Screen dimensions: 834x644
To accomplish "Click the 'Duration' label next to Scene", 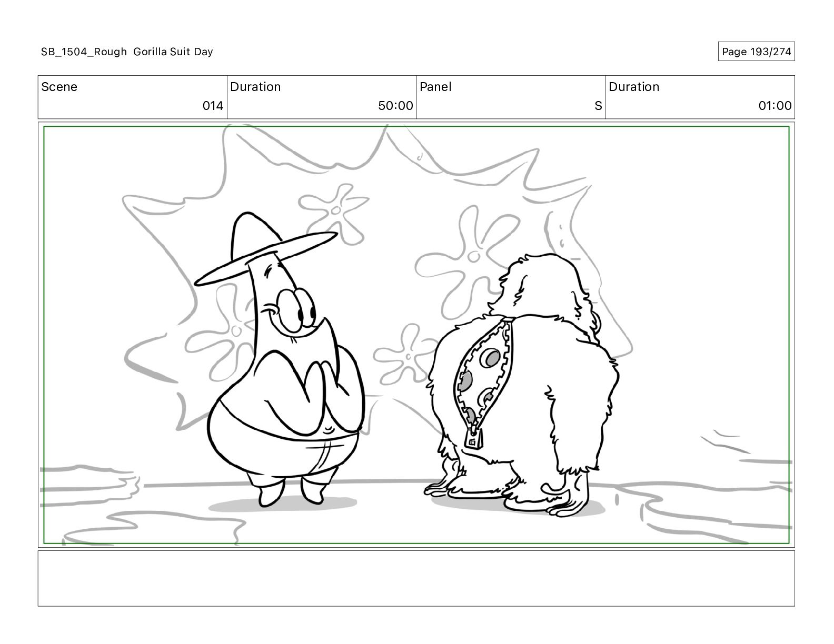I will [255, 87].
